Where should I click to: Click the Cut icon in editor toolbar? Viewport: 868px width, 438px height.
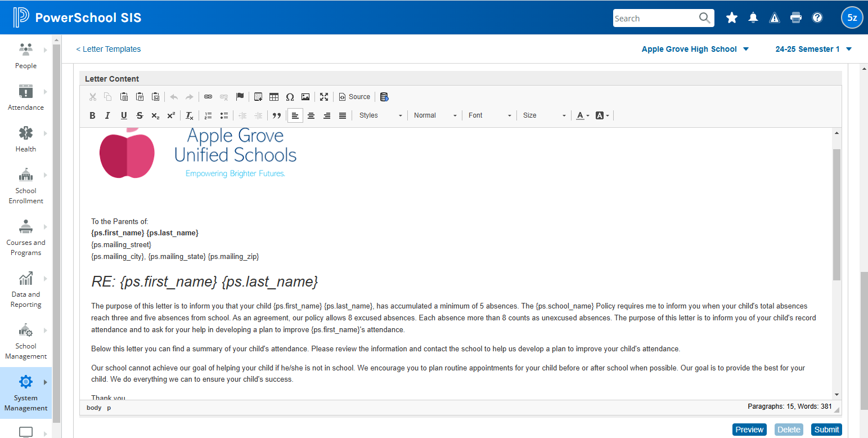point(93,97)
